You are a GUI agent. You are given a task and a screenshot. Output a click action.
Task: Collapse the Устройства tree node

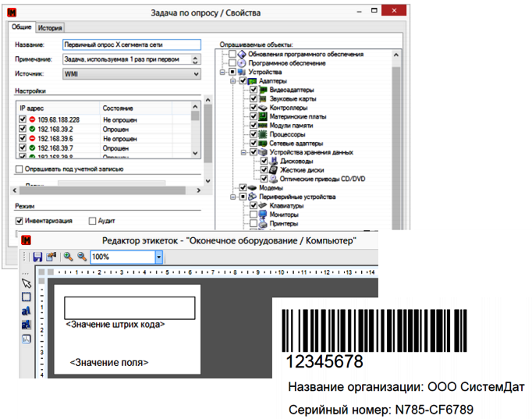coord(222,72)
